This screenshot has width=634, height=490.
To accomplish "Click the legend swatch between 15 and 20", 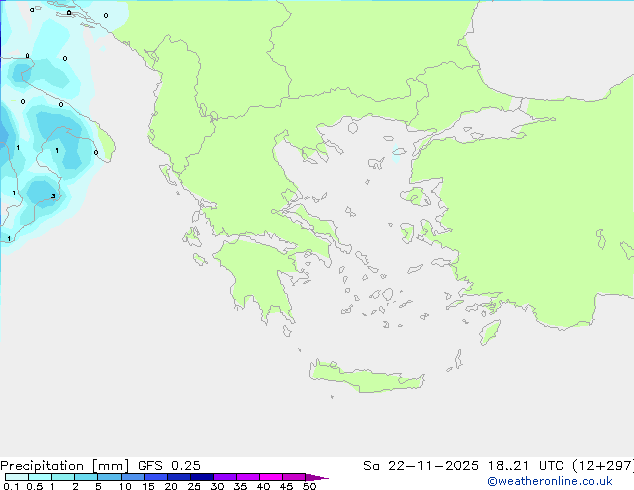I will click(x=156, y=477).
